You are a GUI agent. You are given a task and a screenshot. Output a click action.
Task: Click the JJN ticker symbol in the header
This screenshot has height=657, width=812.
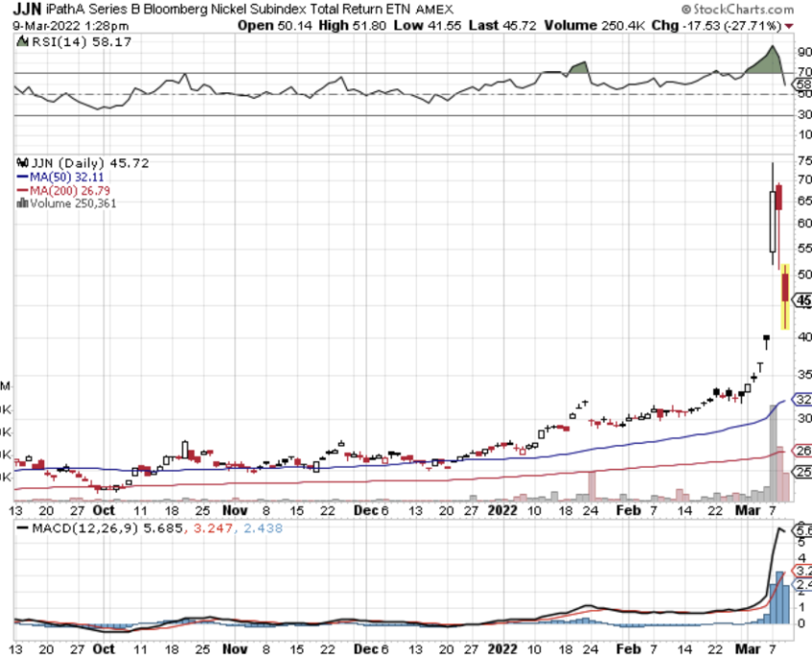(27, 9)
